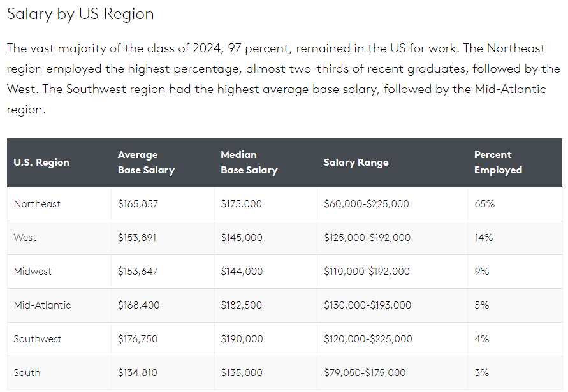Click the South region cell
This screenshot has width=568, height=392.
(x=27, y=373)
